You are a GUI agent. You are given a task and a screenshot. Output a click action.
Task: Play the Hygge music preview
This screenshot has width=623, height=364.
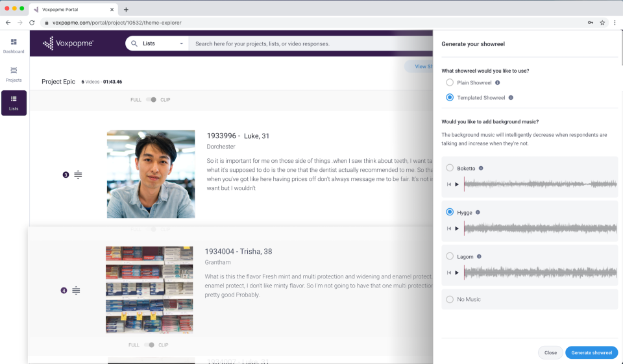pos(457,228)
